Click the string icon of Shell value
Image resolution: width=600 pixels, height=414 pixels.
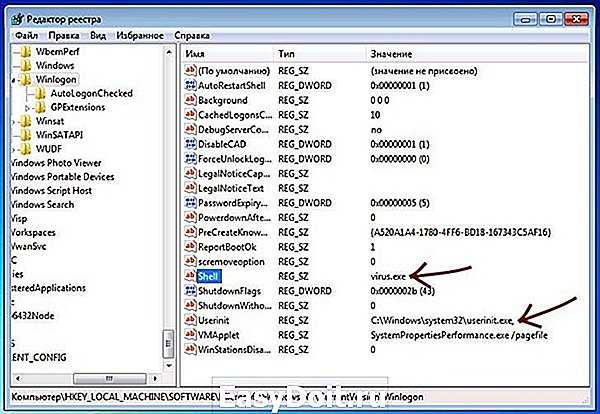click(x=191, y=276)
